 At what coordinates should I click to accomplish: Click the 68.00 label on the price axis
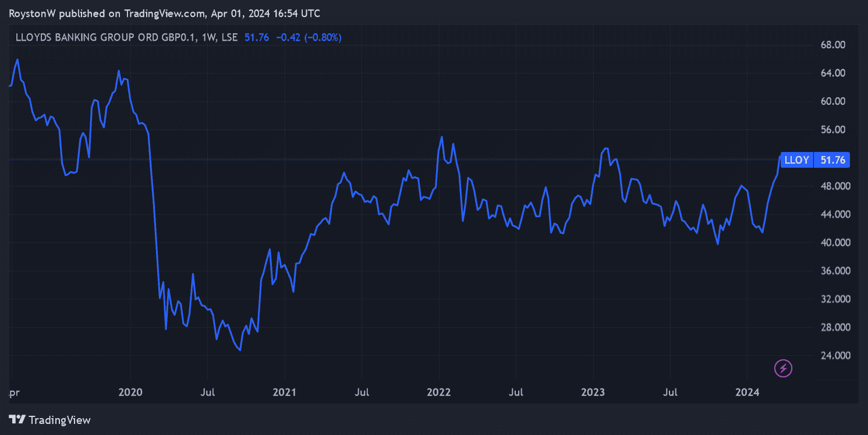pyautogui.click(x=832, y=45)
